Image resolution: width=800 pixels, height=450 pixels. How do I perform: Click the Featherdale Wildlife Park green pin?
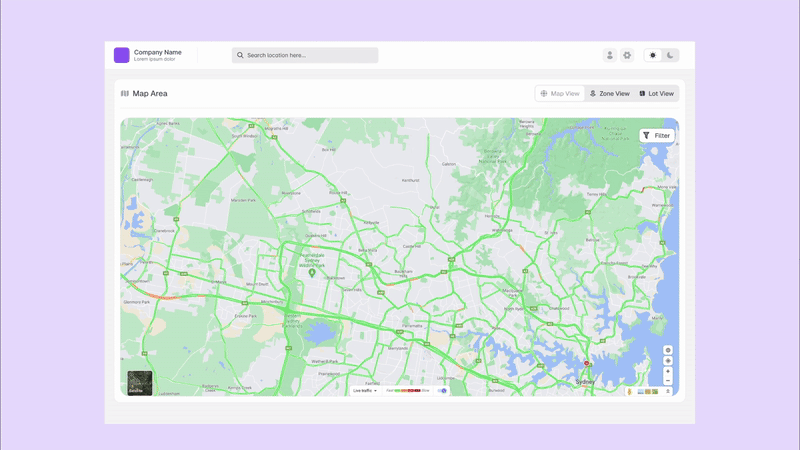(x=312, y=273)
